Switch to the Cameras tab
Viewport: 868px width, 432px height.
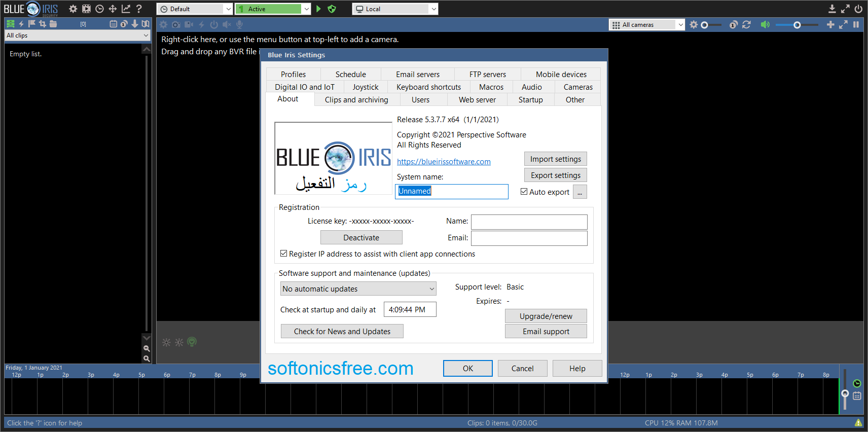[578, 87]
